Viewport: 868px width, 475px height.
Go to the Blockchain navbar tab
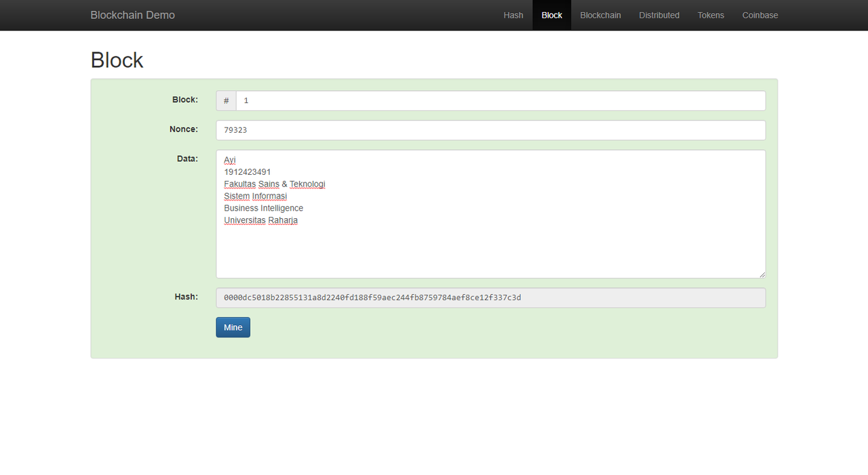click(x=600, y=15)
